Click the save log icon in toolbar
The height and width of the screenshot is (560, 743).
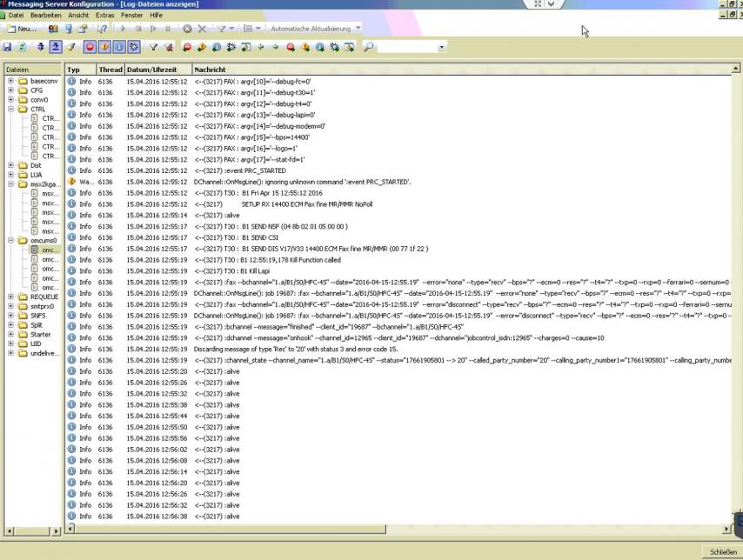8,47
